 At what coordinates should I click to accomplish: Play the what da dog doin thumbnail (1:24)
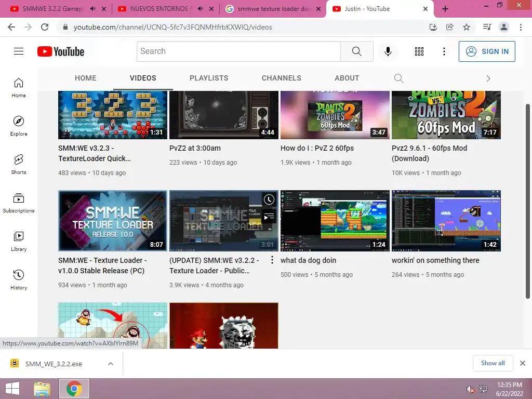[335, 221]
